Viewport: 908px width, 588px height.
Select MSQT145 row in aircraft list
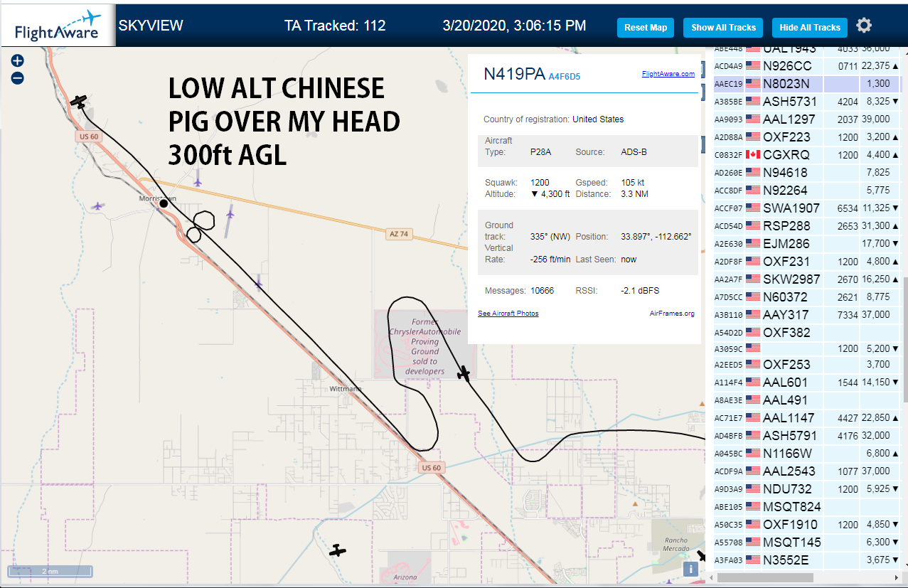coord(808,542)
